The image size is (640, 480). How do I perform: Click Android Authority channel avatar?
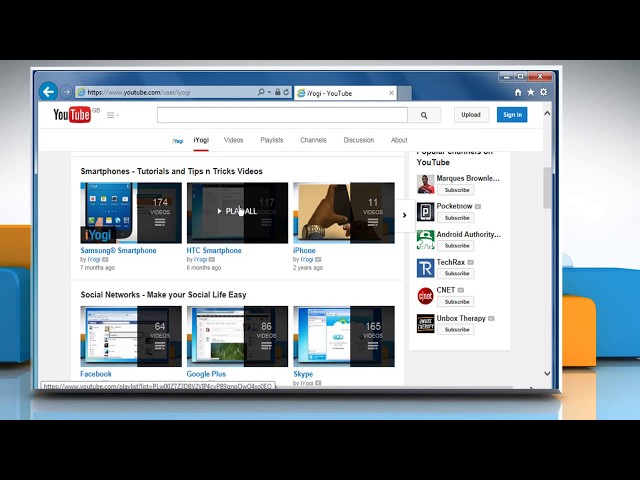click(425, 240)
